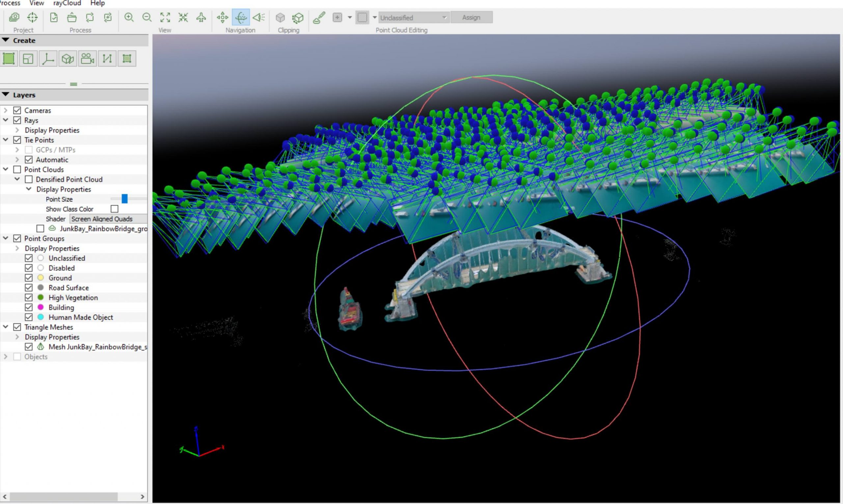Toggle the Tie Points checkbox
Image resolution: width=843 pixels, height=504 pixels.
17,140
